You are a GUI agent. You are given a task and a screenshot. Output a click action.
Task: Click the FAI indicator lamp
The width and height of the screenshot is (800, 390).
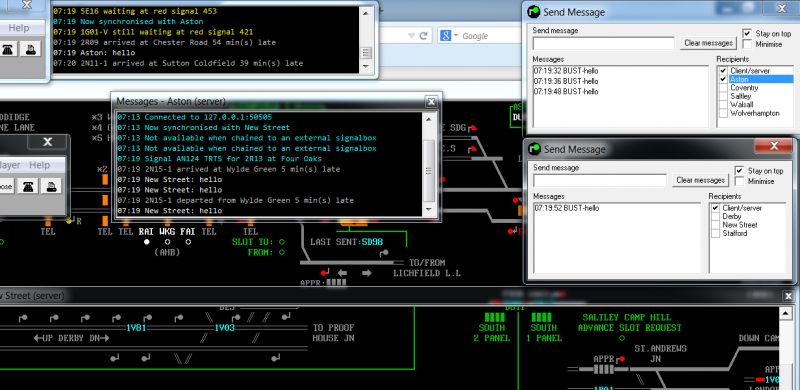tap(187, 241)
